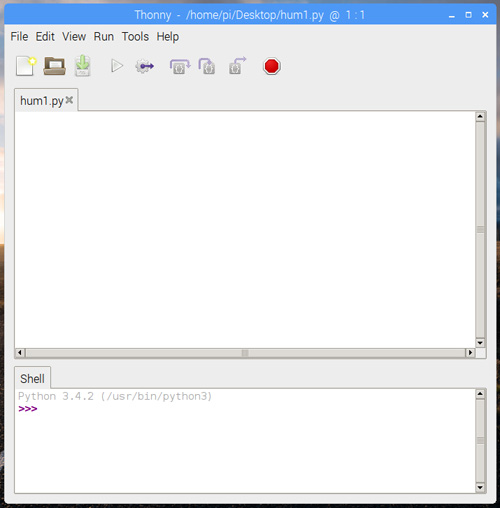Select the Shell tab

32,378
